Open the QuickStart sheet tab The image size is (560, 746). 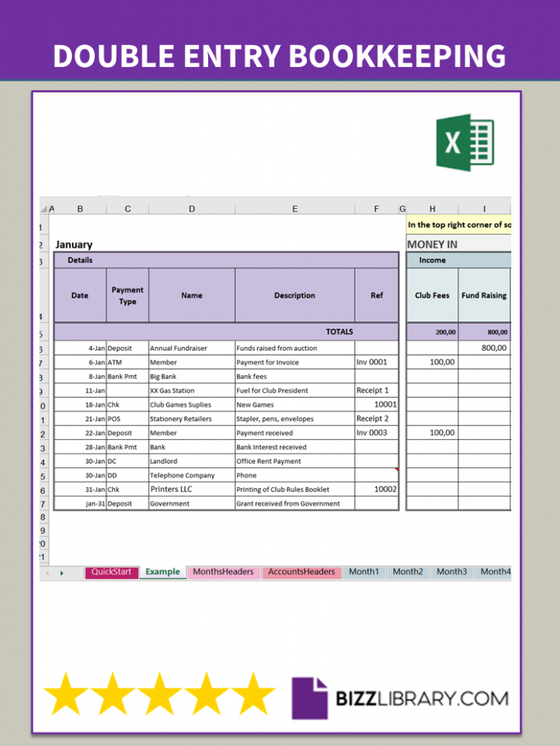coord(111,572)
